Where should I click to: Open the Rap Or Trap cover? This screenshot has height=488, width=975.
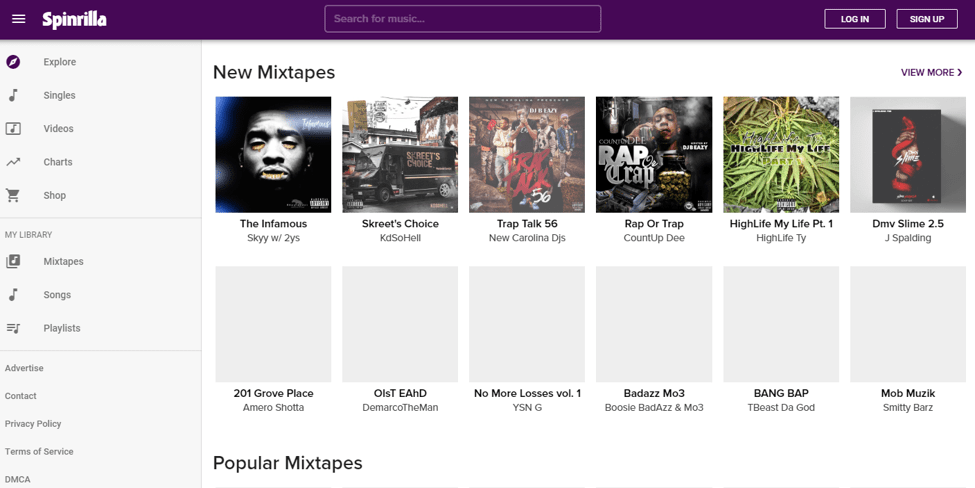654,154
